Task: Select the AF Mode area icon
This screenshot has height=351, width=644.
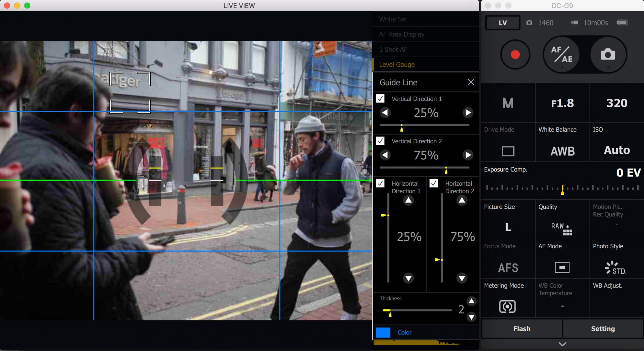Action: click(x=562, y=267)
